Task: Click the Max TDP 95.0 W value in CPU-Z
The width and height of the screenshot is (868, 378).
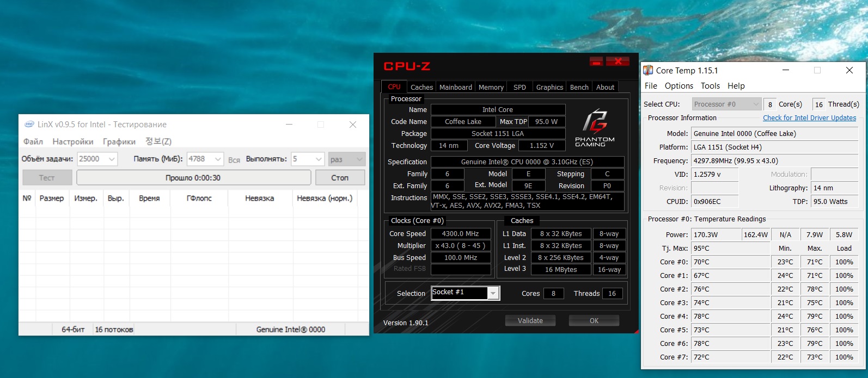Action: (x=546, y=122)
